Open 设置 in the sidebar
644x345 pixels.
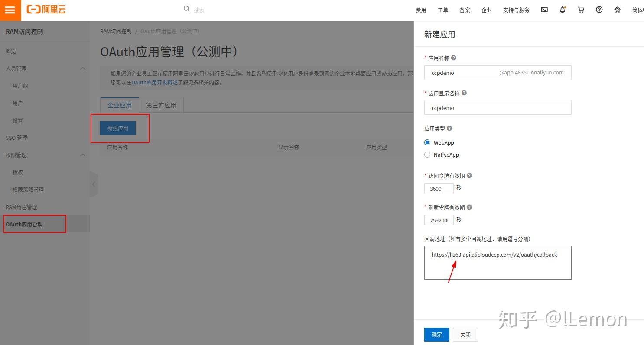(x=18, y=120)
